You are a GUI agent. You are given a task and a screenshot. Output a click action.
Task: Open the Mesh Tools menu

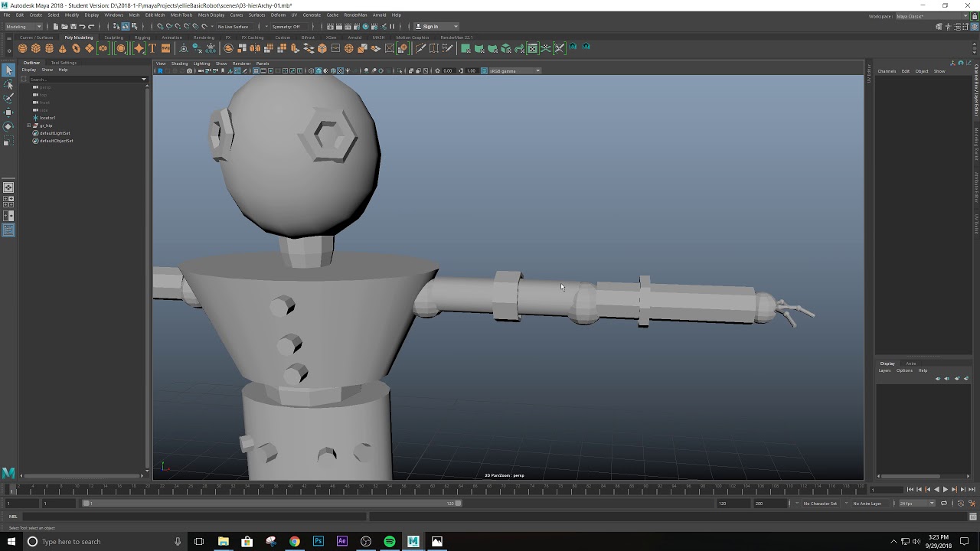181,15
